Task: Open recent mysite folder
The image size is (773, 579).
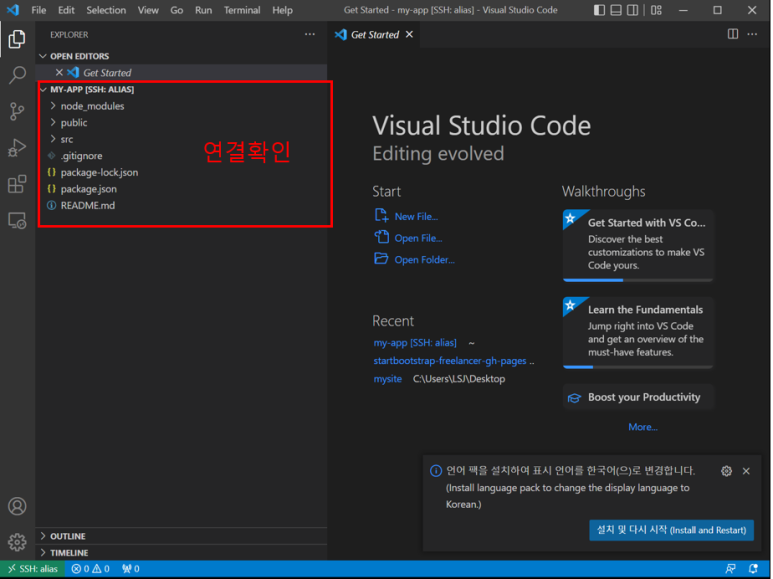Action: (387, 379)
